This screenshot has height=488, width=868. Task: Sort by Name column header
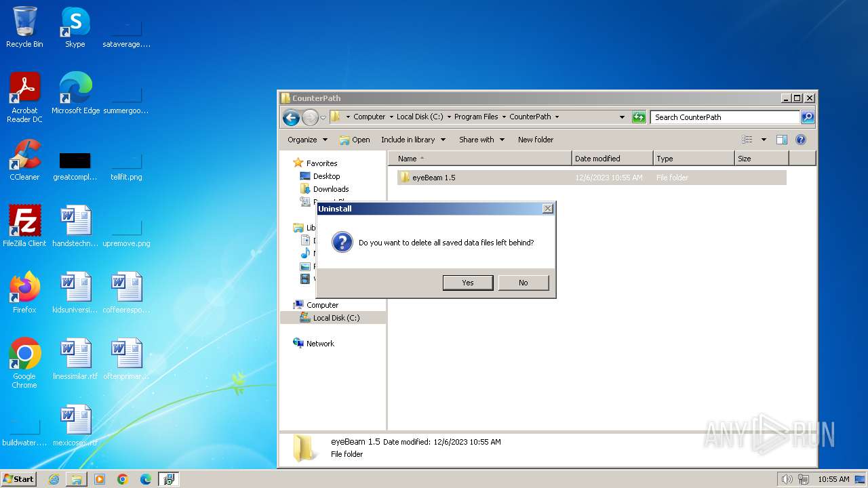tap(480, 159)
